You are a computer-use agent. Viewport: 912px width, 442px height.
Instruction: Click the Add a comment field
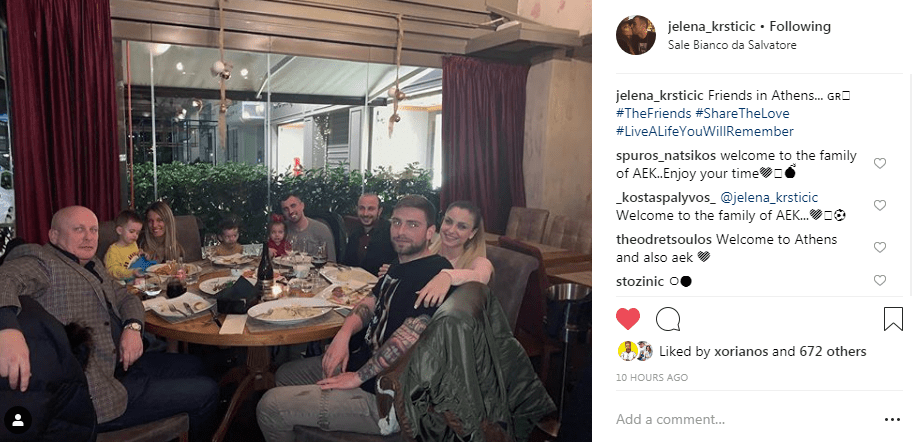744,419
